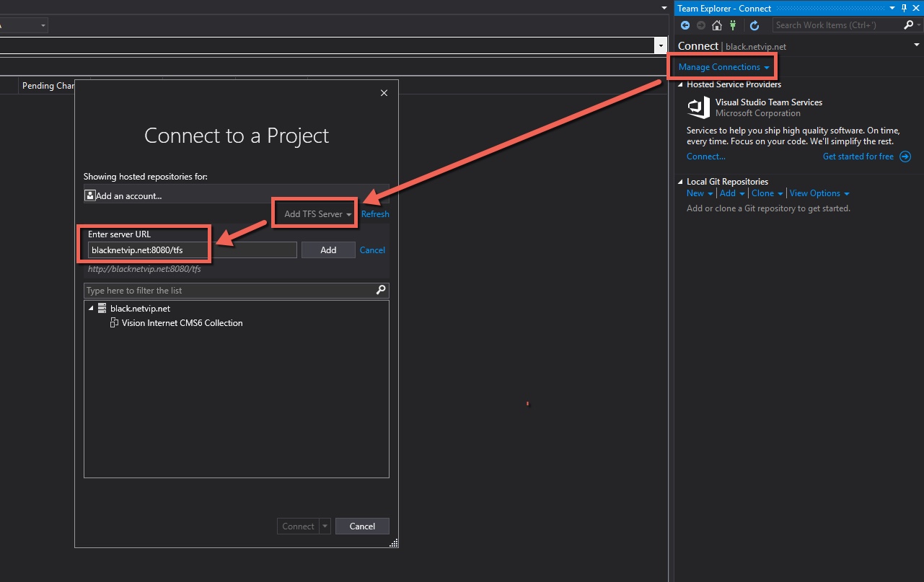
Task: Click the Get started for free link
Action: (x=858, y=156)
